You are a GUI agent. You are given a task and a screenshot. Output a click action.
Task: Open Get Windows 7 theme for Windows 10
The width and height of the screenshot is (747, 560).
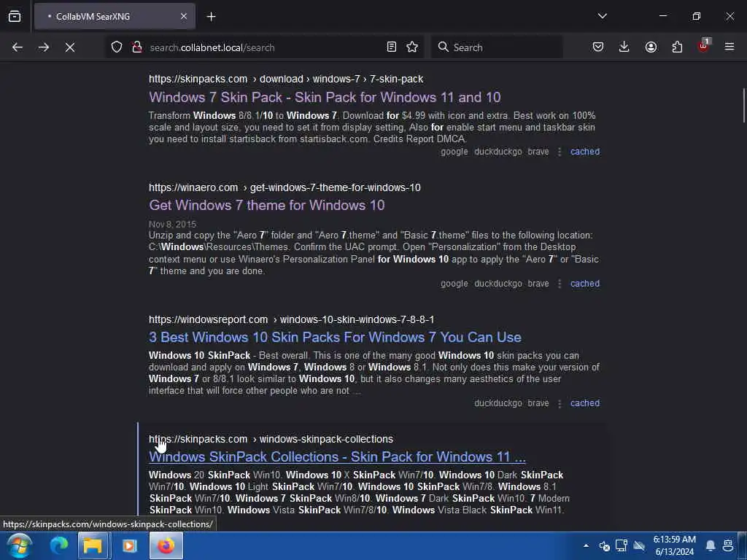click(267, 205)
